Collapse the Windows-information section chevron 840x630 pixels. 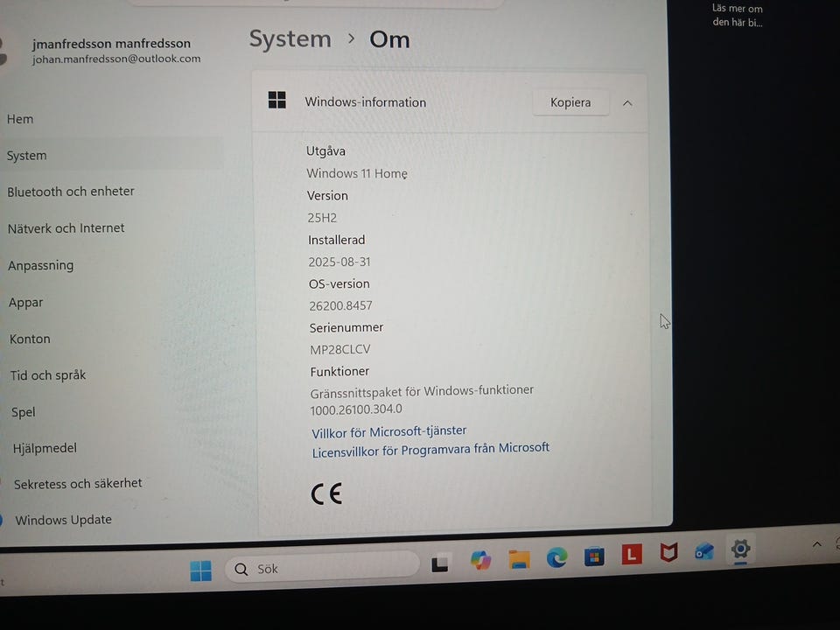[628, 103]
